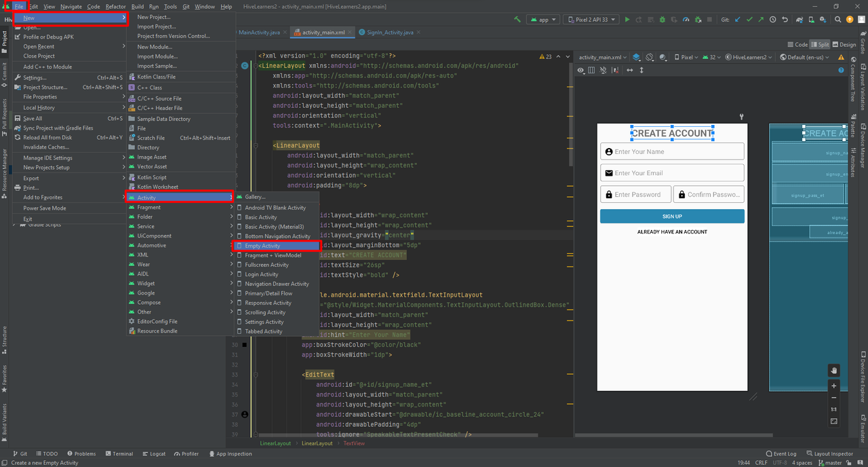This screenshot has width=868, height=467.
Task: Click the orange IDE update icon
Action: pyautogui.click(x=850, y=20)
